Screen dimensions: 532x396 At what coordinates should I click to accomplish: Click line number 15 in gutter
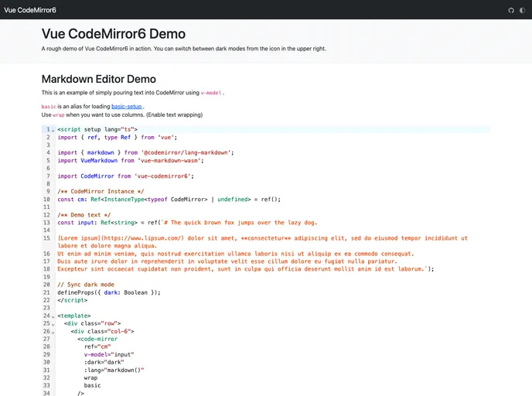[46, 238]
